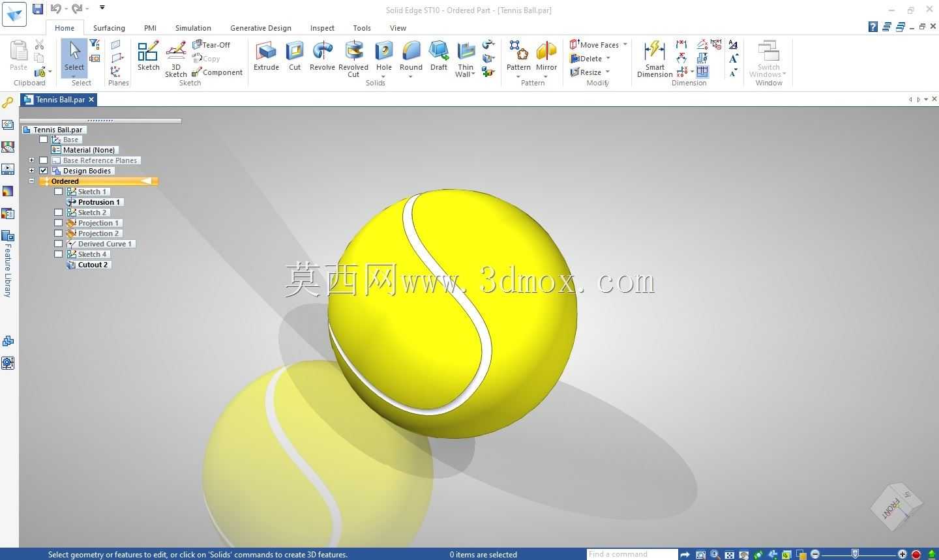Screen dimensions: 939x560
Task: Select the Hole command
Action: [x=384, y=56]
